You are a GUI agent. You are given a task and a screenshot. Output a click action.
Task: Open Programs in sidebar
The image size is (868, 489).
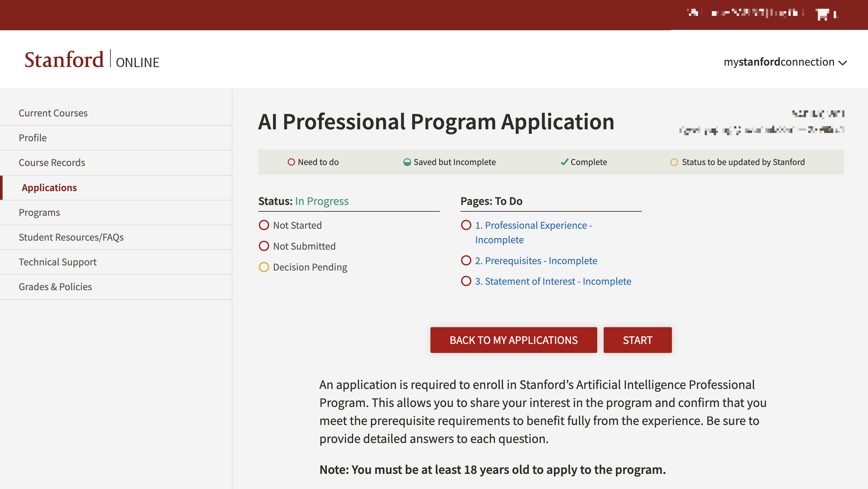pos(39,213)
